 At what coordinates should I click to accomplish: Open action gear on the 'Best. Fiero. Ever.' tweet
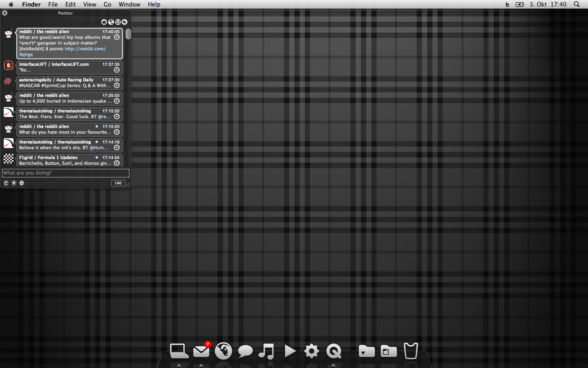tap(117, 117)
